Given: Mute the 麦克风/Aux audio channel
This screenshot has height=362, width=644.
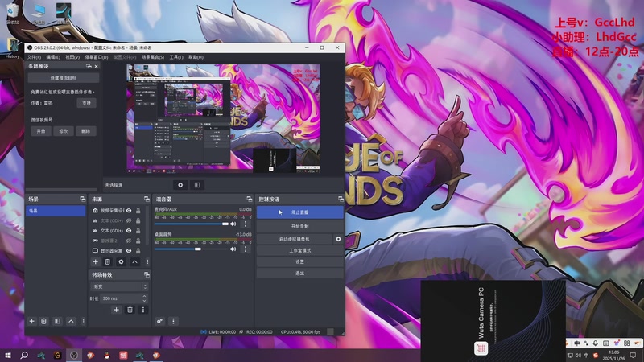Looking at the screenshot, I should tap(233, 224).
